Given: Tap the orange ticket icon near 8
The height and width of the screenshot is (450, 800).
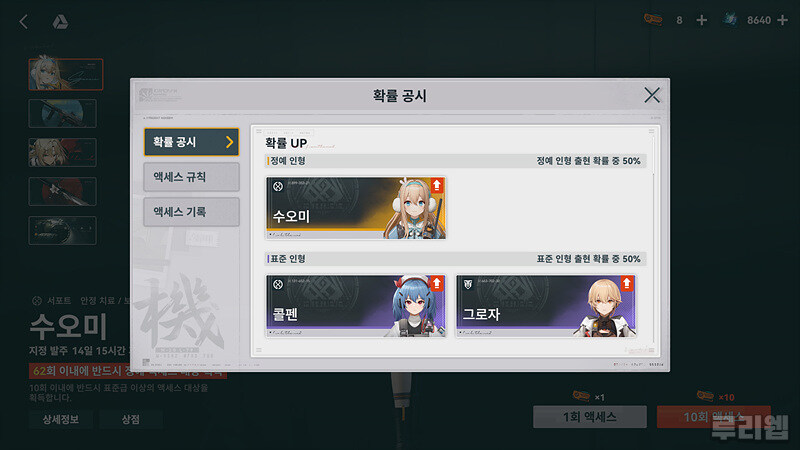Looking at the screenshot, I should (653, 19).
